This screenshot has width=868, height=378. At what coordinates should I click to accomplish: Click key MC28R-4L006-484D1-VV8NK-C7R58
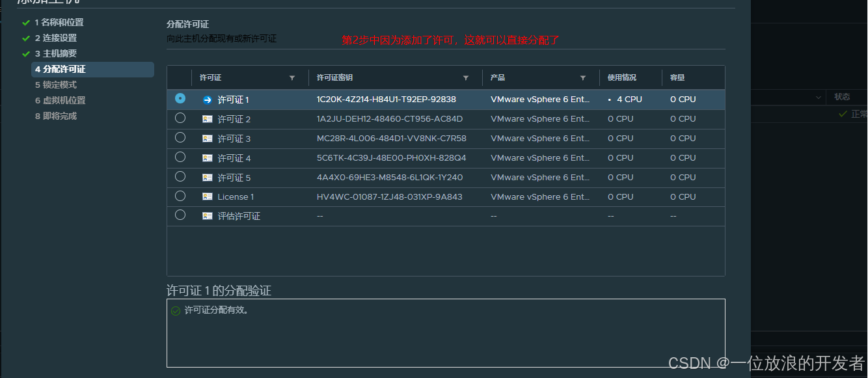pyautogui.click(x=392, y=139)
